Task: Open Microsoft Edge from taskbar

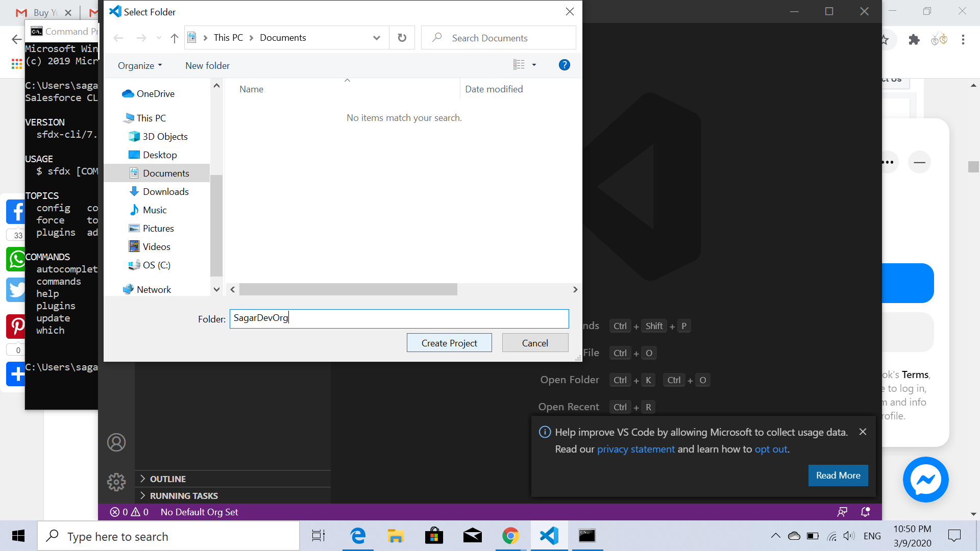Action: tap(358, 536)
